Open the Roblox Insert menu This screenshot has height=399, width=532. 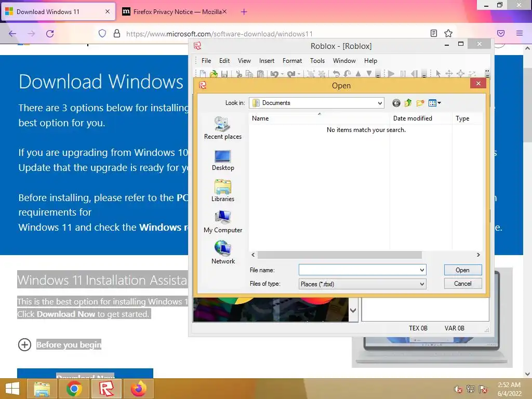pos(267,61)
